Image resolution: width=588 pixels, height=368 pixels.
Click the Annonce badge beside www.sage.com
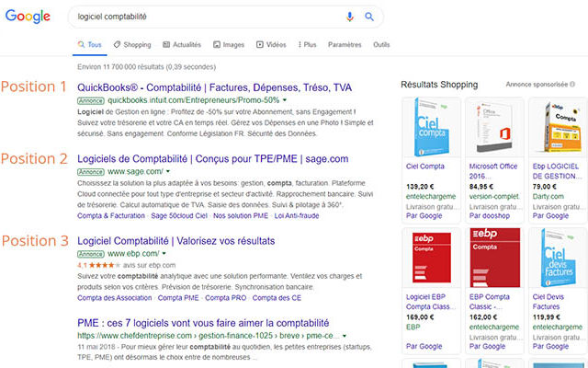coord(91,172)
